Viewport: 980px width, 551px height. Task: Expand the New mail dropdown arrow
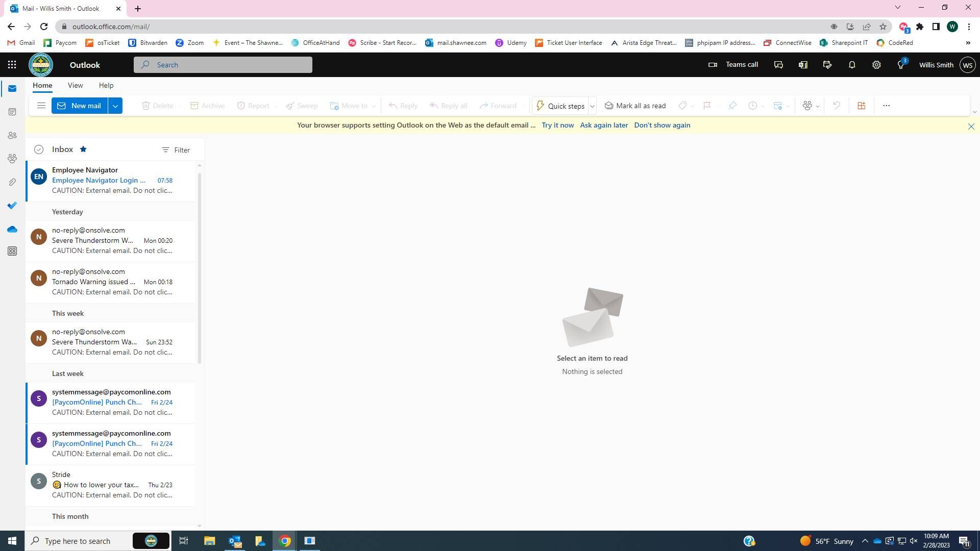pos(115,106)
